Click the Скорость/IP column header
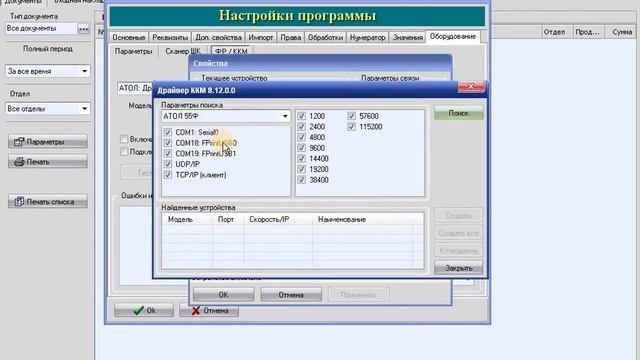Screen dimensions: 640x360 pyautogui.click(x=278, y=220)
